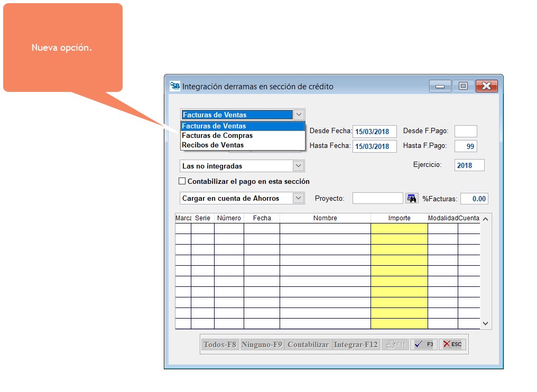537x392 pixels.
Task: Choose Recibos de Ventas option
Action: tap(213, 145)
